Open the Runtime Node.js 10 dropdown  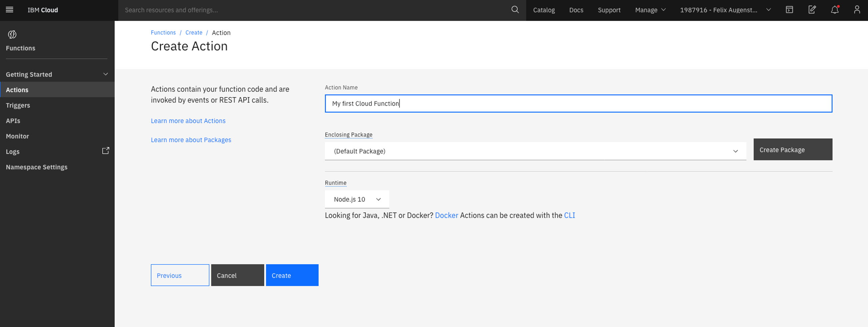point(357,200)
